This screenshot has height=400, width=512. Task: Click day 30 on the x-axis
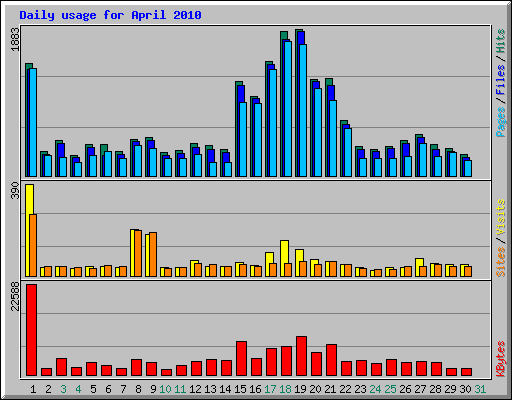tap(465, 389)
